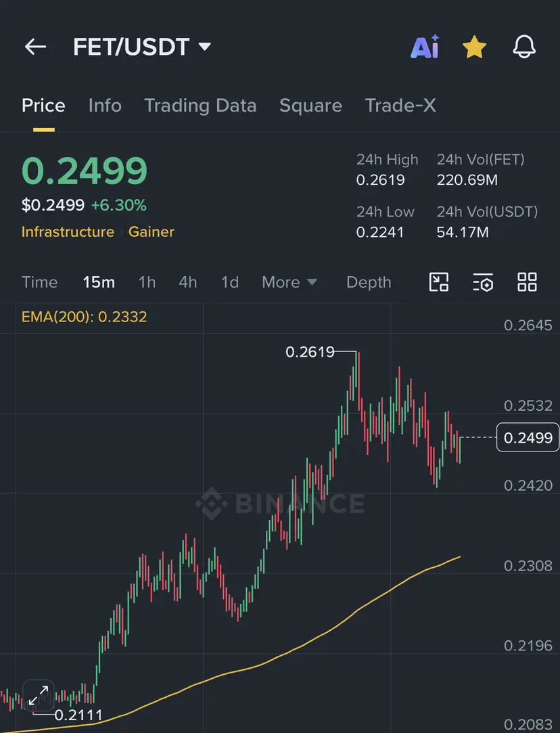Tap the EMA(200): 0.2332 indicator label

point(84,317)
